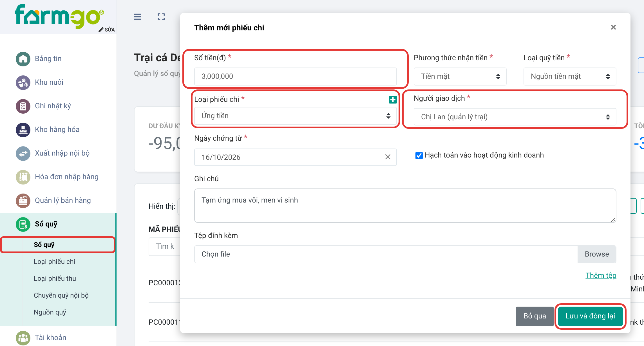Image resolution: width=644 pixels, height=346 pixels.
Task: Open the Người giao dịch dropdown
Action: click(x=515, y=117)
